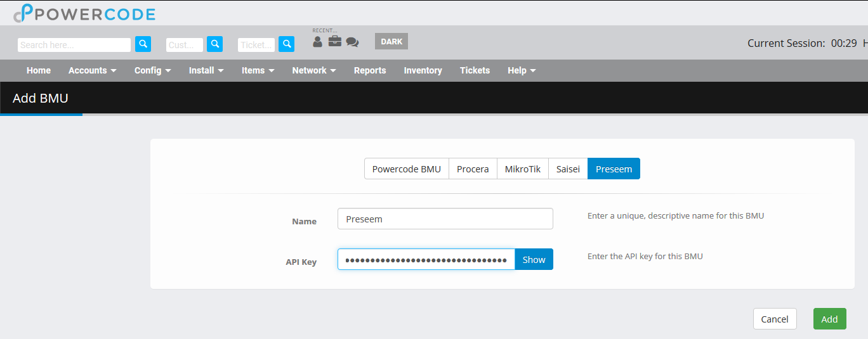The width and height of the screenshot is (868, 339).
Task: Click the customer search magnifier button
Action: point(215,44)
